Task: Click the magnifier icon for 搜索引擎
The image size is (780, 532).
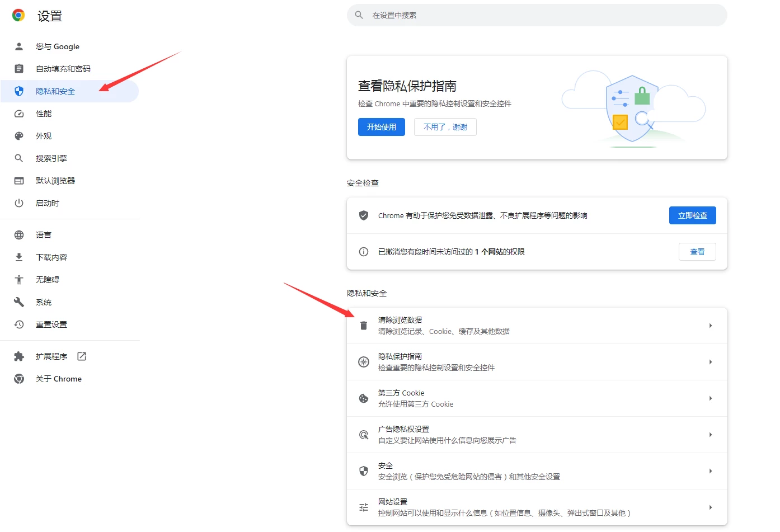Action: (x=19, y=158)
